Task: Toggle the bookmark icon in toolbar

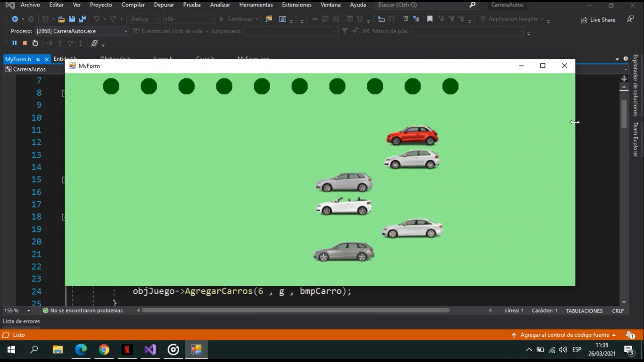Action: coord(430,19)
